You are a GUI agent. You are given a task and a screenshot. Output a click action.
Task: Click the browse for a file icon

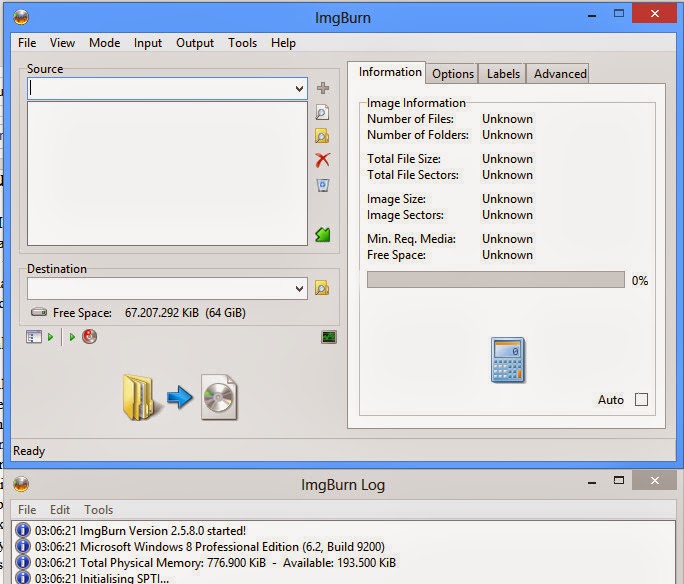coord(322,113)
